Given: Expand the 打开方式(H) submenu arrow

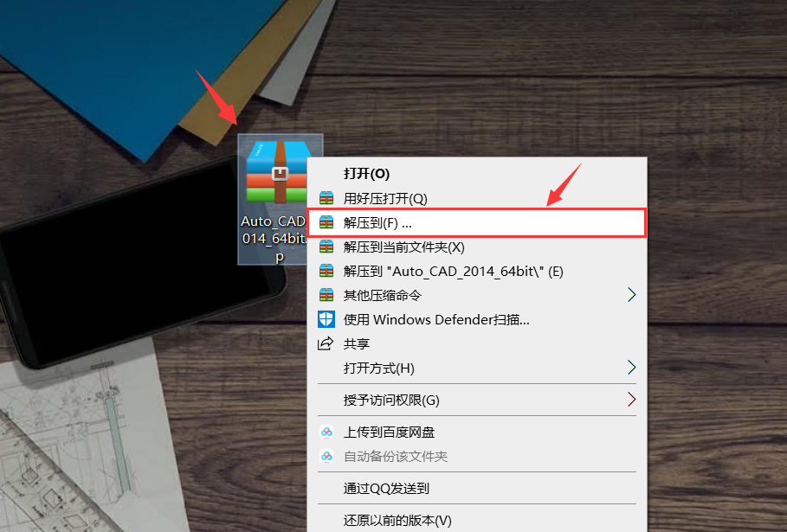Looking at the screenshot, I should [631, 368].
